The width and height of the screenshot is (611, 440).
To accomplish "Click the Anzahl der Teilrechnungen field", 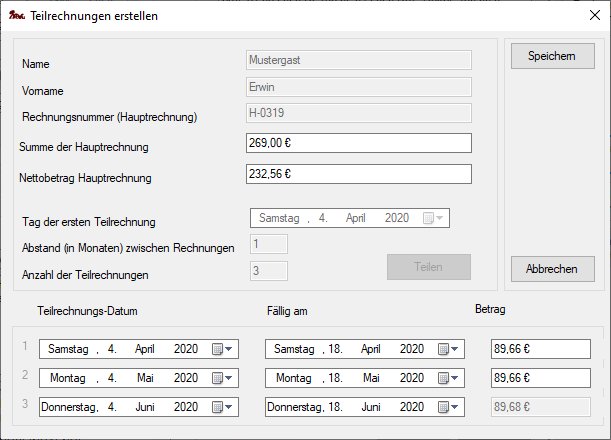I will [x=269, y=270].
